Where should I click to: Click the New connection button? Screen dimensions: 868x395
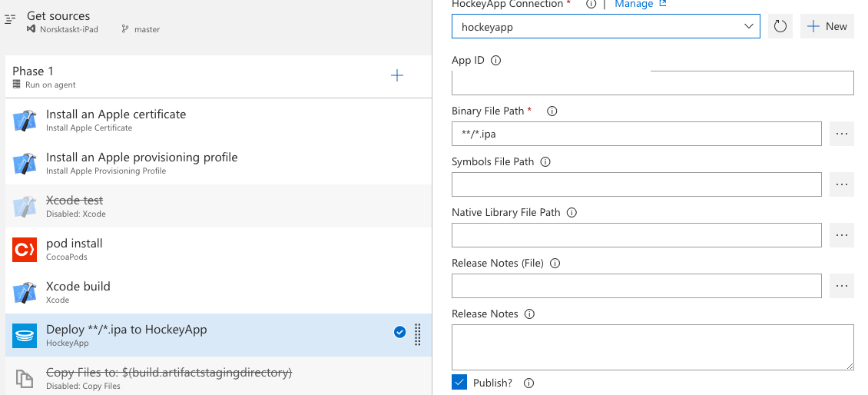coord(827,26)
